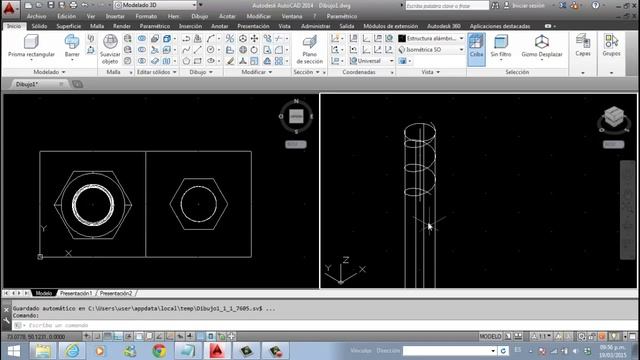Open the Grupos panel
Image resolution: width=640 pixels, height=360 pixels.
point(611,45)
